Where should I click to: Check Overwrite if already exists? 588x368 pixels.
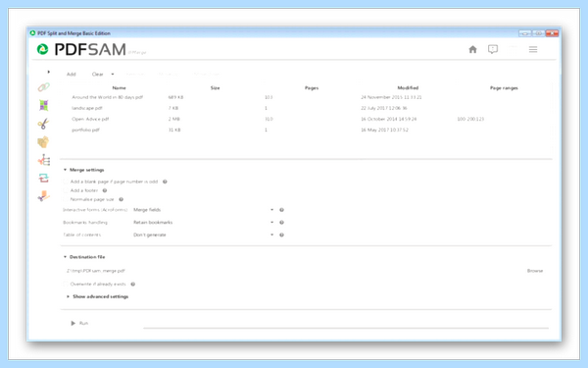click(66, 285)
